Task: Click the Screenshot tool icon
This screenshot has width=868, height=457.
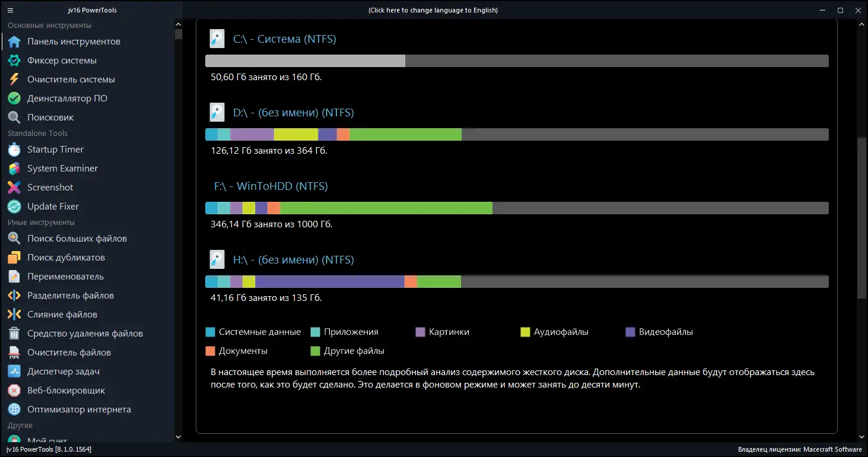Action: [14, 188]
